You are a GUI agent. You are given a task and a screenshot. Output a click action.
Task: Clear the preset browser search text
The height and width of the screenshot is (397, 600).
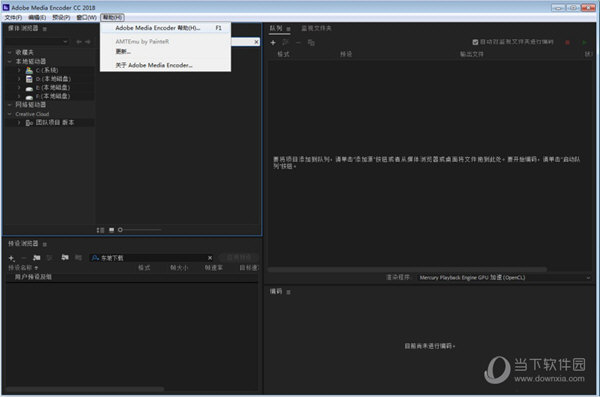pyautogui.click(x=210, y=258)
